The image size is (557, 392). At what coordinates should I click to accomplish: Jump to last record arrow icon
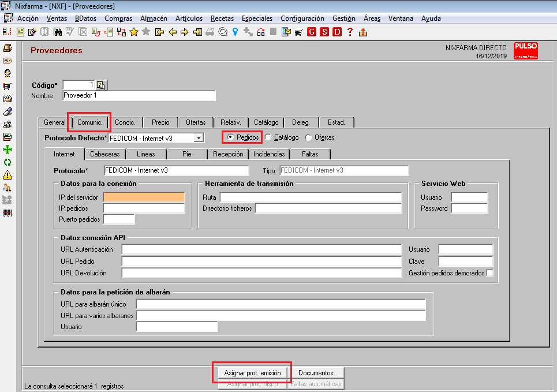click(197, 32)
